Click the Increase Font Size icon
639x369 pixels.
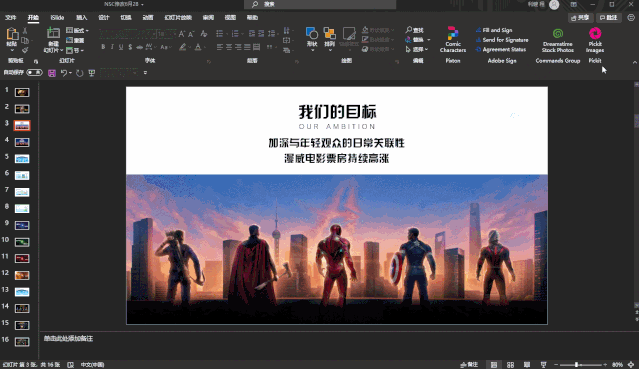(182, 34)
